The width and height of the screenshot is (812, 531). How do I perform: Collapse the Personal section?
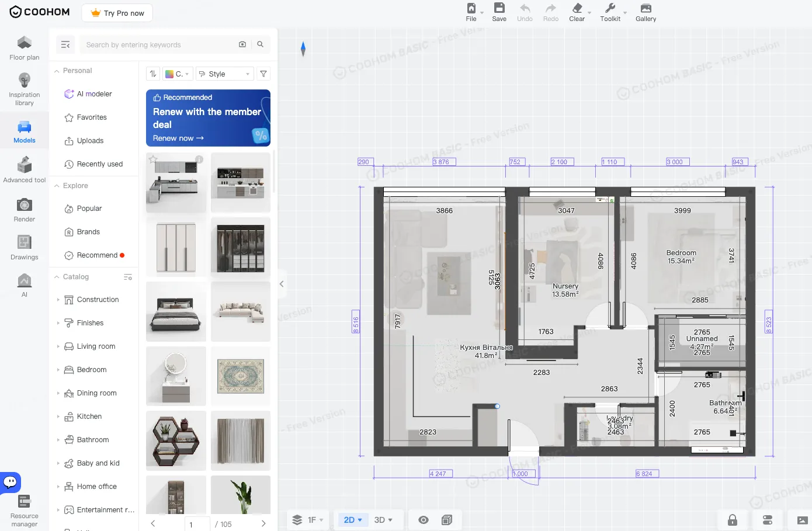(x=57, y=71)
